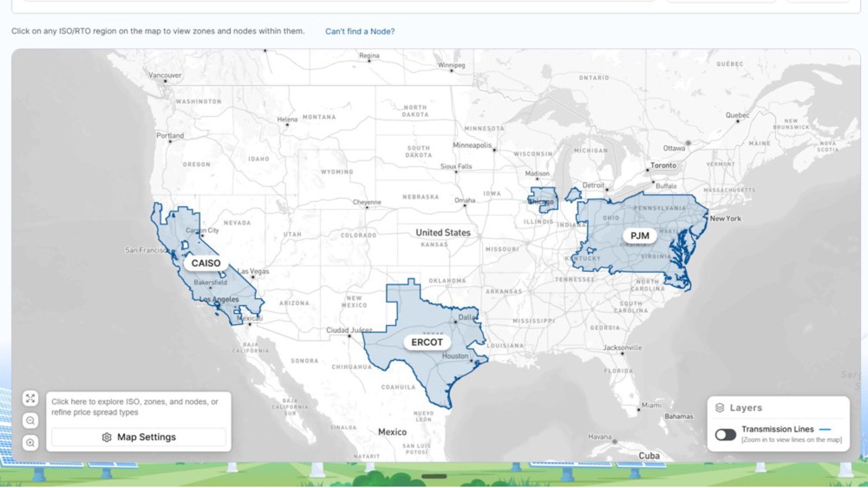The image size is (868, 488).
Task: Click the "Winnipeg" city label
Action: point(451,65)
